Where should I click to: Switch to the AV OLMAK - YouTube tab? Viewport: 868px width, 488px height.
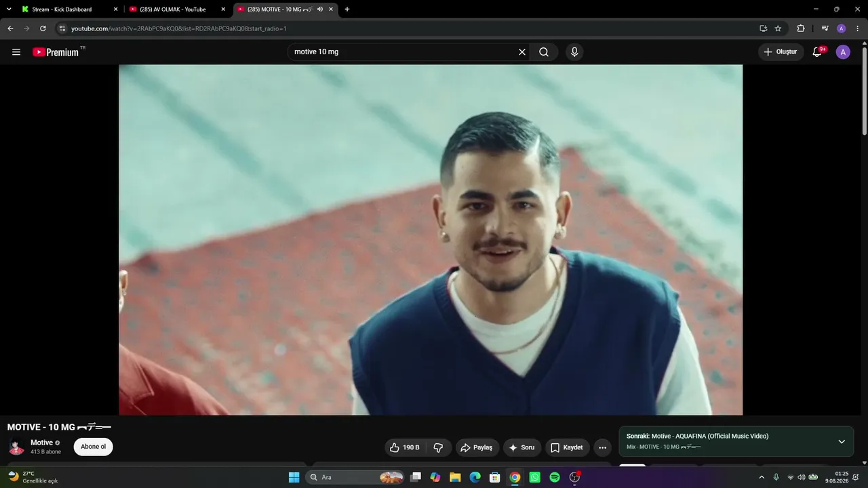(178, 9)
